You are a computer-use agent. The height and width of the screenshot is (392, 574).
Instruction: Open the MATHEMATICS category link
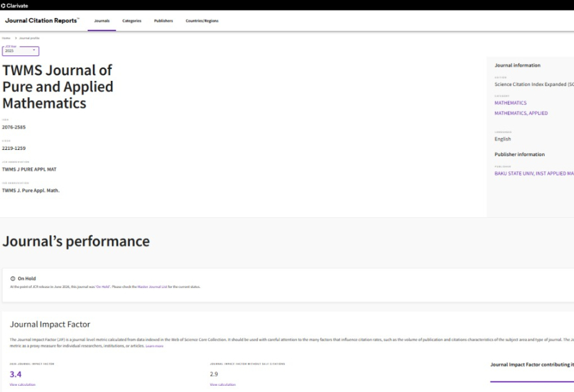510,103
